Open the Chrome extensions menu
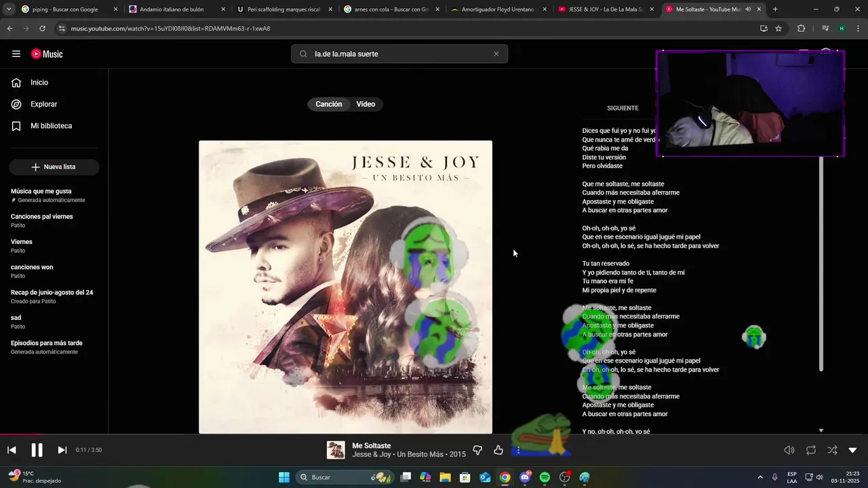Viewport: 868px width, 488px height. coord(801,28)
